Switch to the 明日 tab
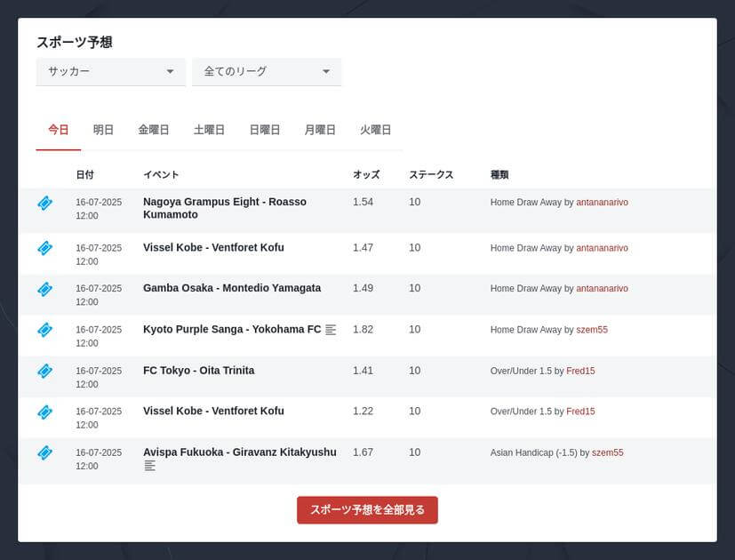 coord(103,130)
